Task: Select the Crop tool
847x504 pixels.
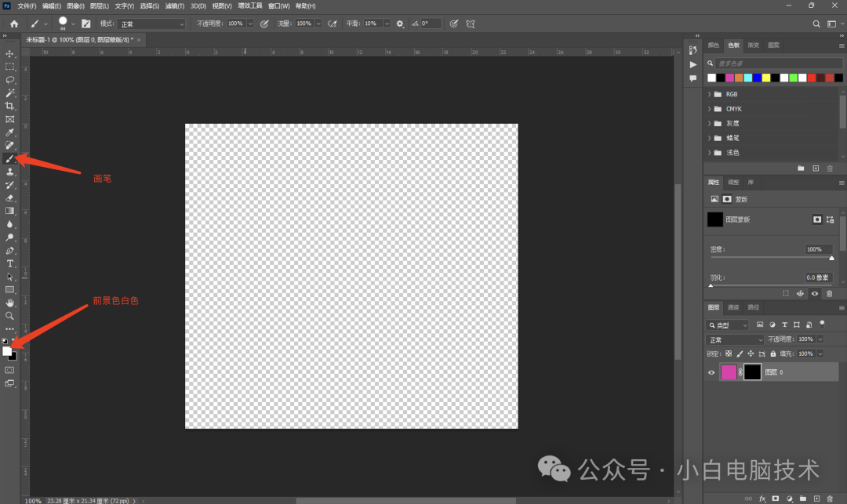Action: click(9, 107)
